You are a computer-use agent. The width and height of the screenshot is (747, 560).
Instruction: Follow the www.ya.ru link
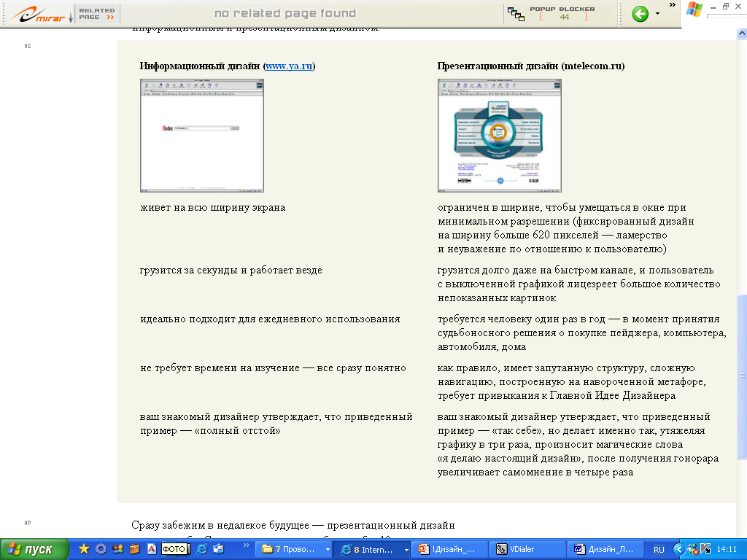coord(289,66)
